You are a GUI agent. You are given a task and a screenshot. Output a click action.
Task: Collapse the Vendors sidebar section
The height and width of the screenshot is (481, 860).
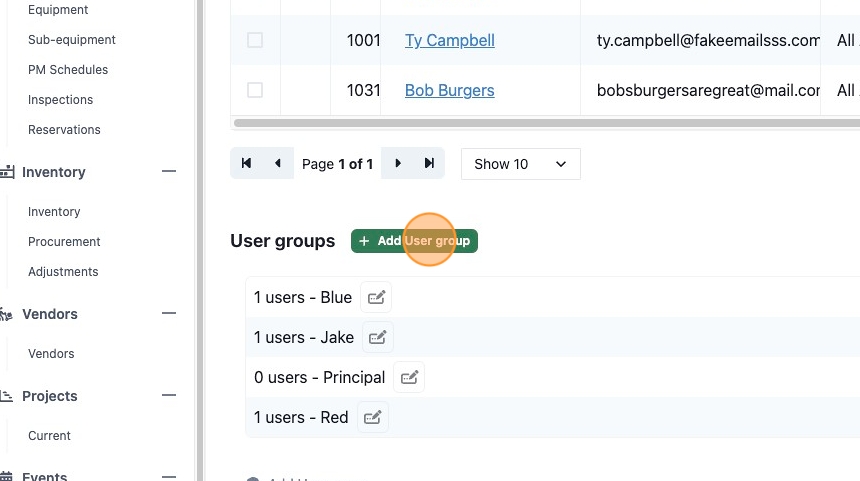click(x=169, y=314)
